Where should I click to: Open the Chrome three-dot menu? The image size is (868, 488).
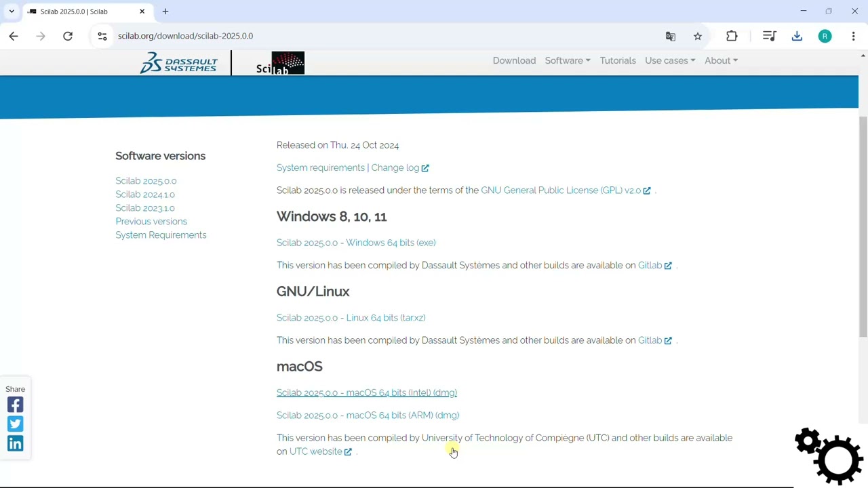click(853, 36)
